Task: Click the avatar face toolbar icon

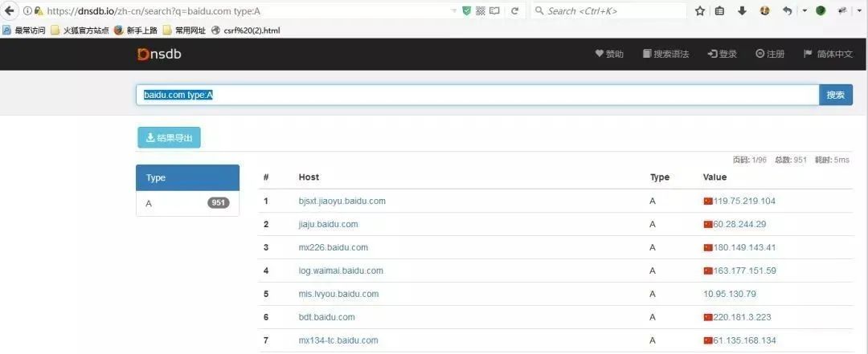Action: pos(765,10)
